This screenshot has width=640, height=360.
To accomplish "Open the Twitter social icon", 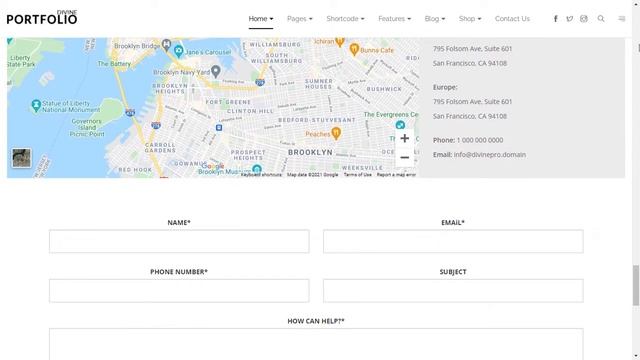I will (569, 19).
